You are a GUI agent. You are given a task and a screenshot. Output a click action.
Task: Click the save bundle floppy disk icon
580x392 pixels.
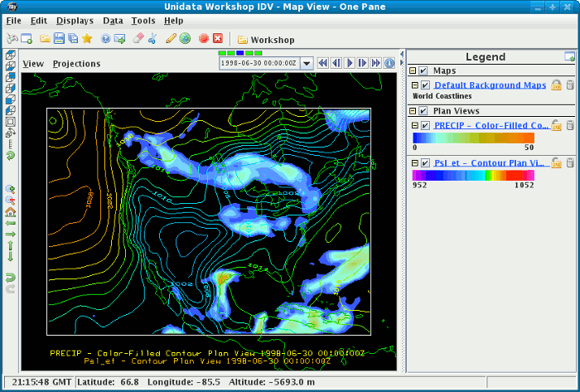(x=59, y=39)
